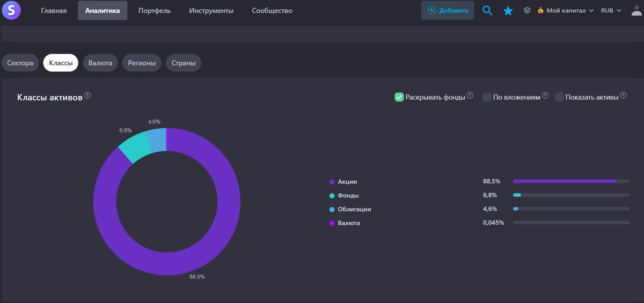The height and width of the screenshot is (303, 644).
Task: Uncheck the Раскрывать фонды checkbox
Action: pyautogui.click(x=399, y=97)
